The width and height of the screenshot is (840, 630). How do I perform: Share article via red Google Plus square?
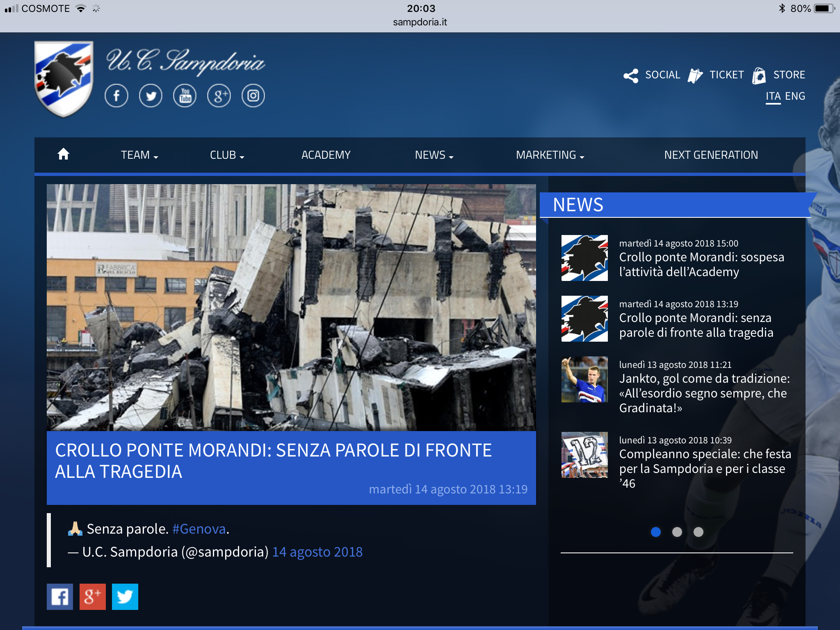click(x=92, y=596)
